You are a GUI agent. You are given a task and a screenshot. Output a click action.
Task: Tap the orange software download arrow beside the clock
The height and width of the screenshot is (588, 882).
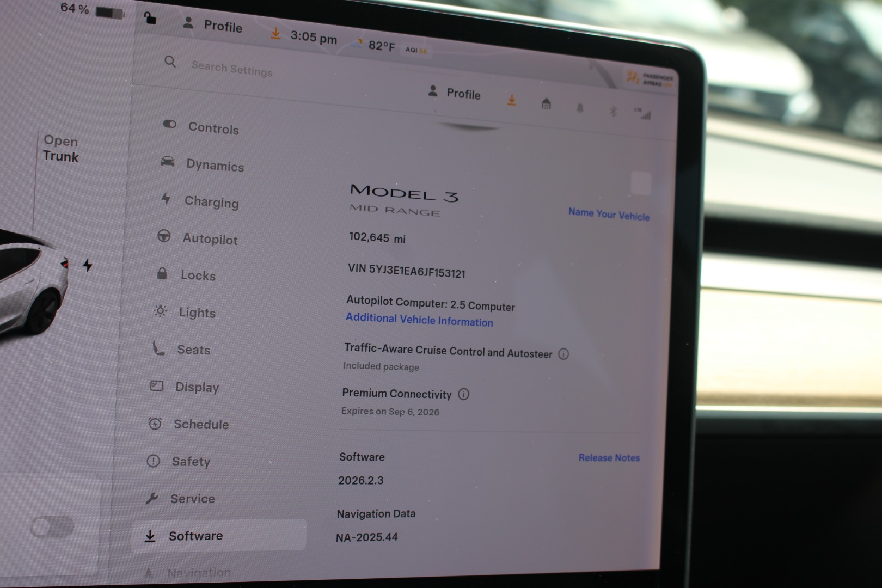(275, 34)
